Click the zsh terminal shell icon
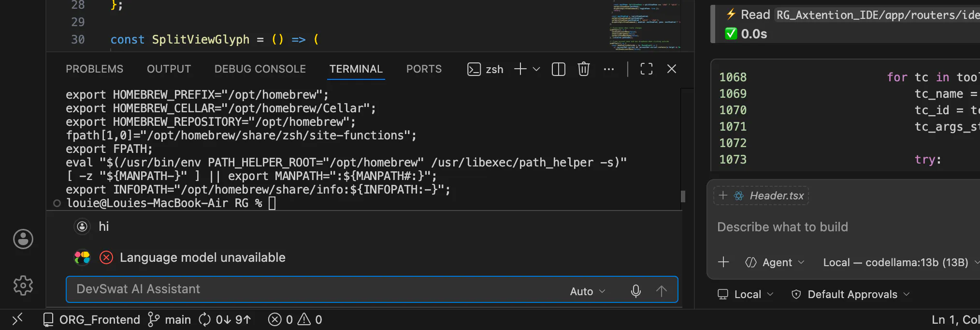This screenshot has width=980, height=330. click(474, 69)
